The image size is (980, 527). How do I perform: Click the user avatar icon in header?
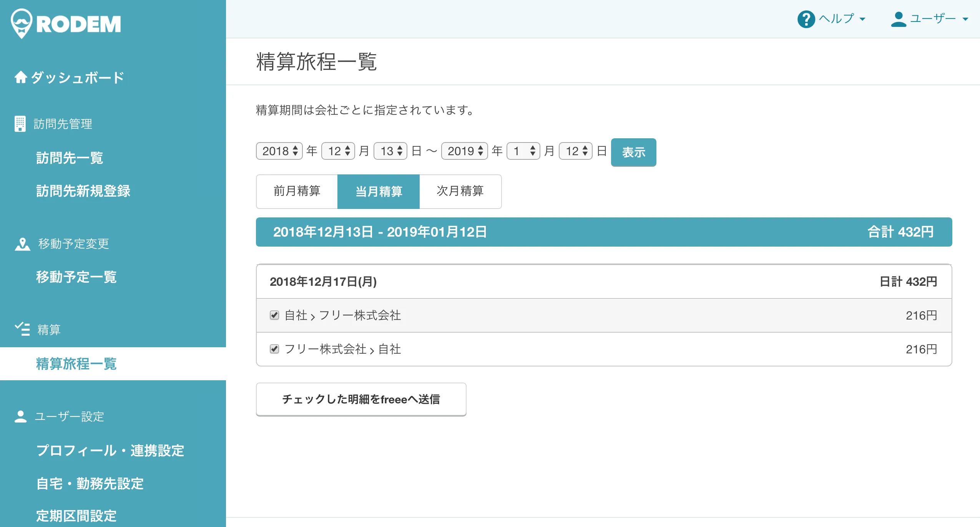pyautogui.click(x=898, y=19)
